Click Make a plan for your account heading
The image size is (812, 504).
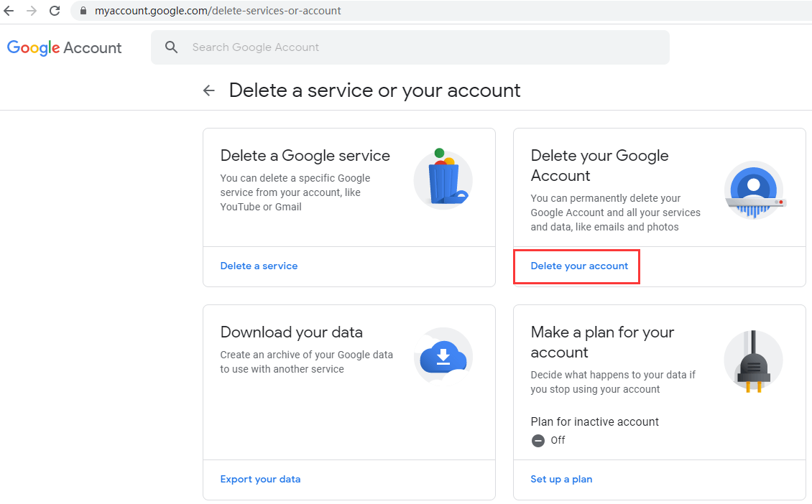tap(602, 342)
